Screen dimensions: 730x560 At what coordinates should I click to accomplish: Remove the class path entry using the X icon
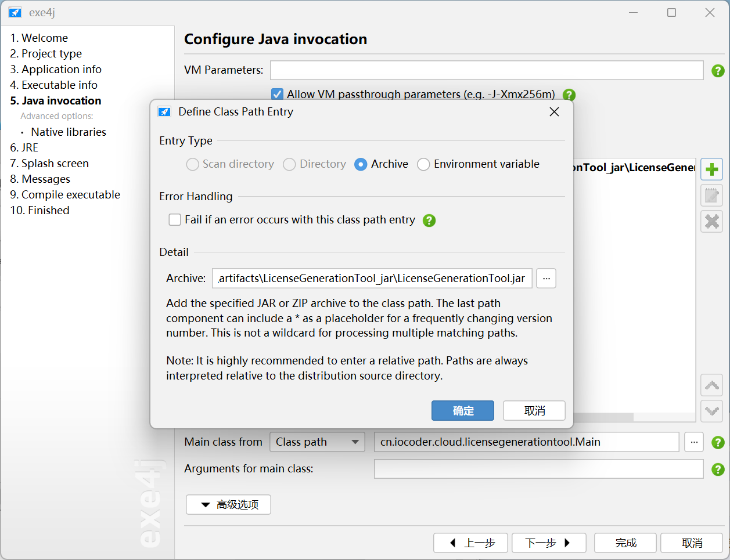[711, 221]
